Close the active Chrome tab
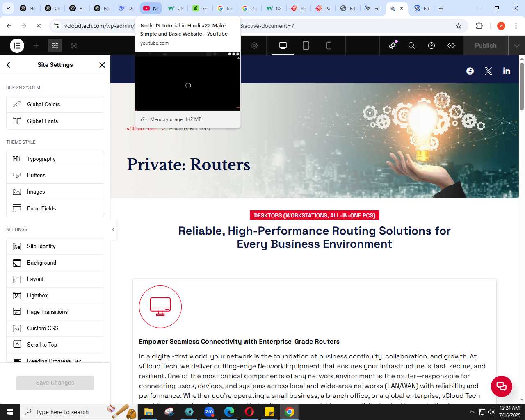This screenshot has height=420, width=525. (x=402, y=8)
